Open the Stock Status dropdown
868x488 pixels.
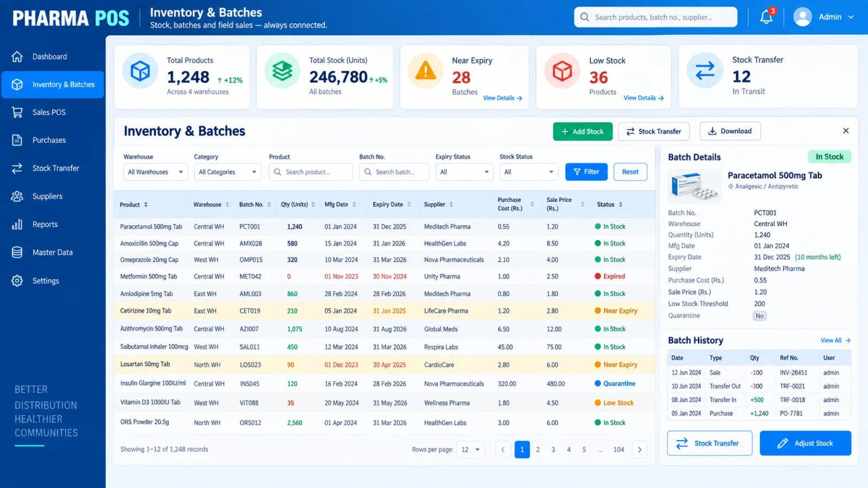click(529, 172)
